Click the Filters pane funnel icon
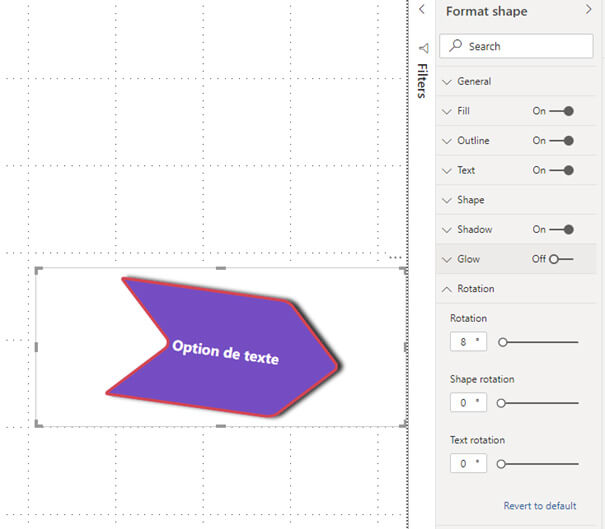 (424, 48)
